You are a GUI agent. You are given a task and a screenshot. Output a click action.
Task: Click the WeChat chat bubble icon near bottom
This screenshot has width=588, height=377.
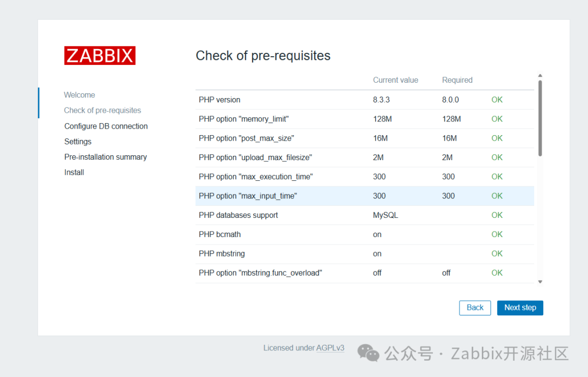[x=368, y=354]
